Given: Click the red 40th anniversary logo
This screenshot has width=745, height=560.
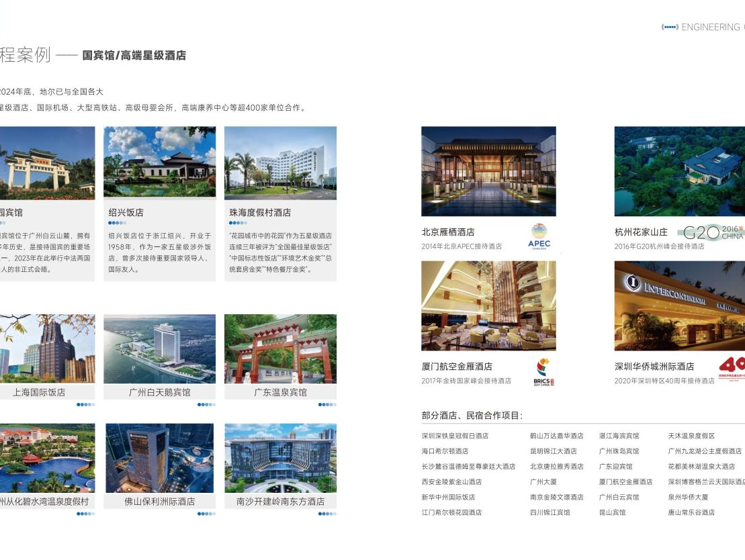Looking at the screenshot, I should coord(732,367).
